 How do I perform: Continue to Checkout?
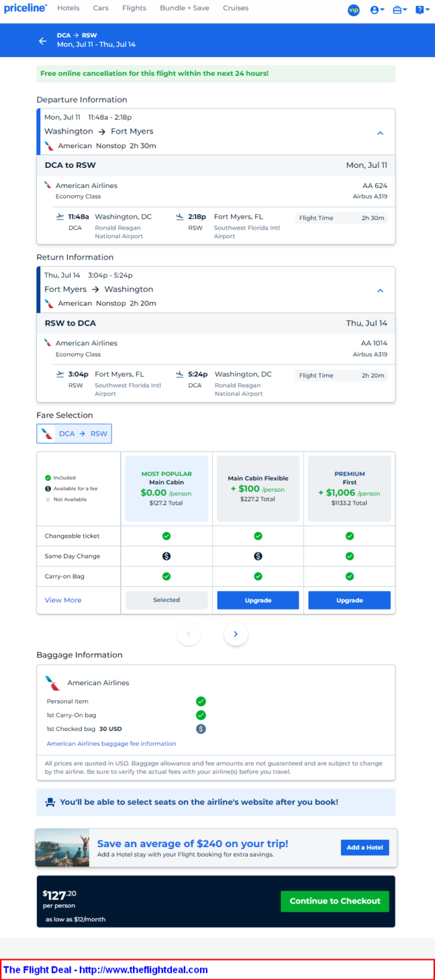[335, 901]
